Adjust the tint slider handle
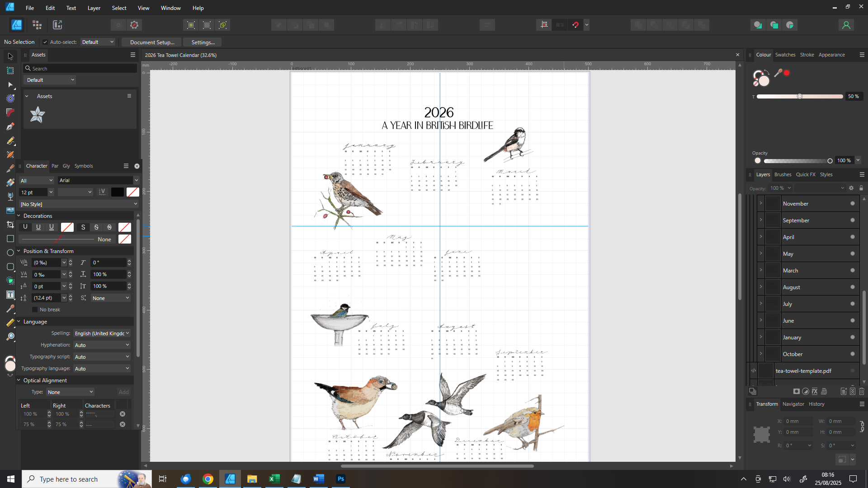The width and height of the screenshot is (868, 488). point(800,96)
